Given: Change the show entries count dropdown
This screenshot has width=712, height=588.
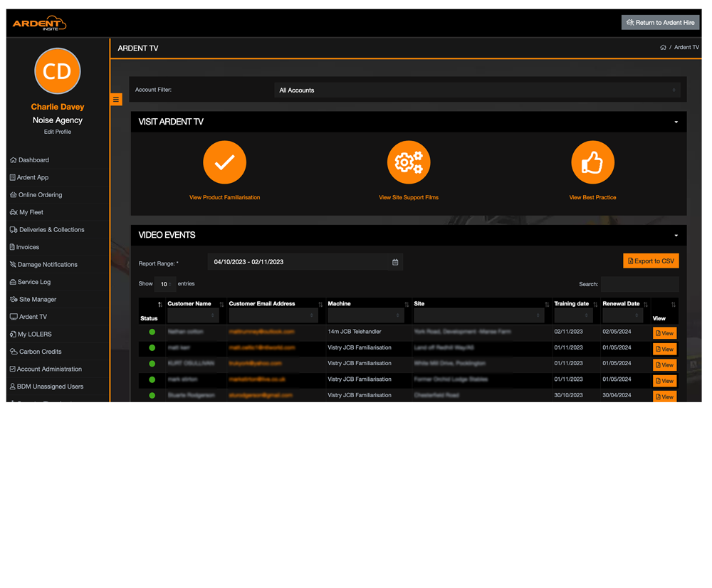Looking at the screenshot, I should (x=165, y=284).
